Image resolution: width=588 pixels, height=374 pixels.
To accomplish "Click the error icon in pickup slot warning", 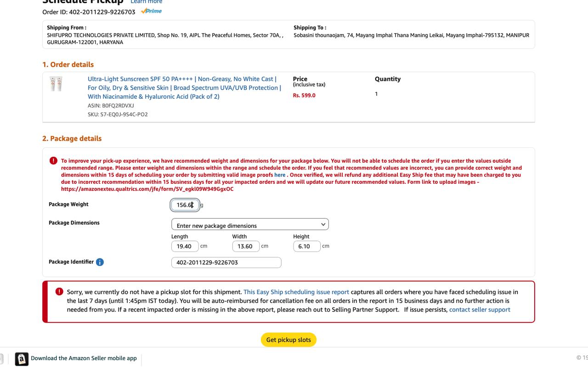I will pyautogui.click(x=59, y=292).
